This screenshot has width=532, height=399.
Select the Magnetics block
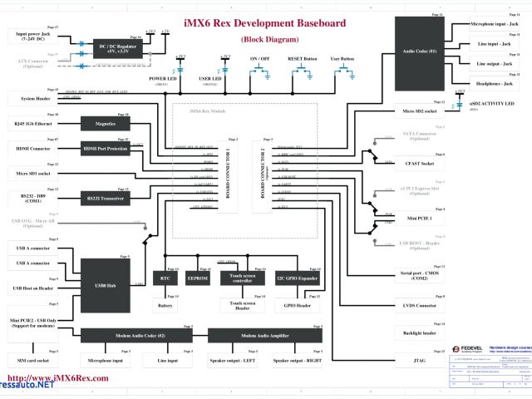106,125
